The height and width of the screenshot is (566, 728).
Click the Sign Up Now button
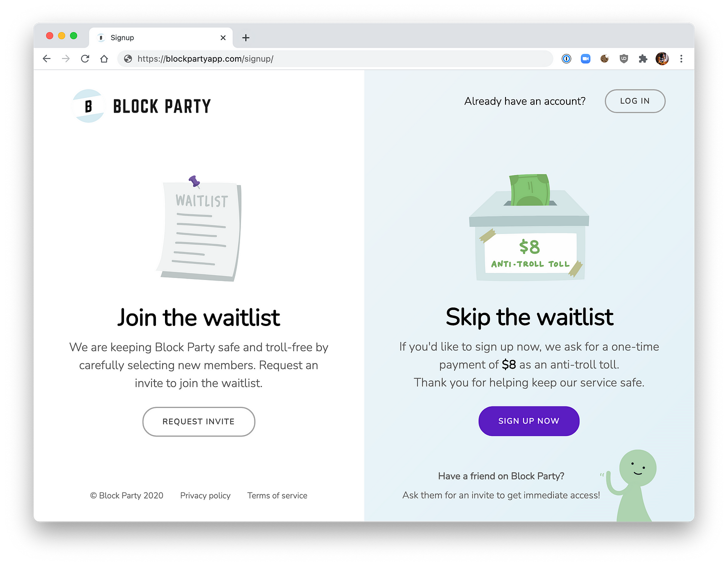click(x=528, y=421)
